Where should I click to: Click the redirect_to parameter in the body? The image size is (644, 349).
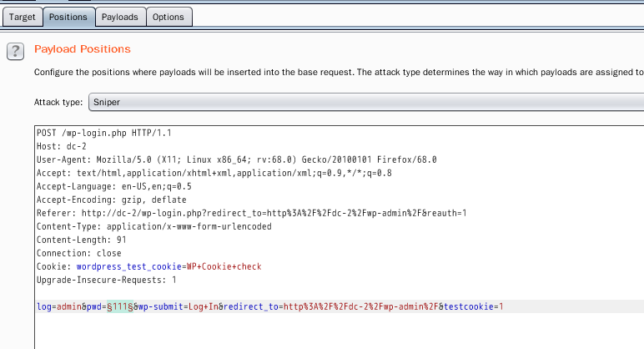pyautogui.click(x=251, y=306)
